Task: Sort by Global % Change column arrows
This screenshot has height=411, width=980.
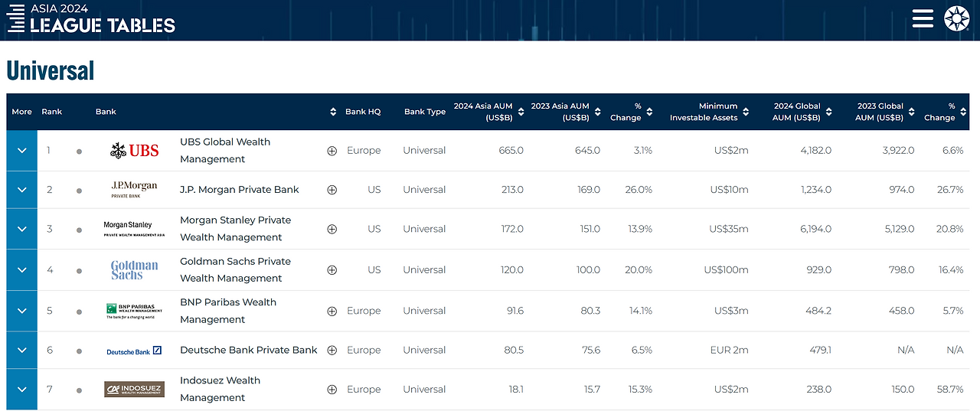Action: tap(963, 112)
